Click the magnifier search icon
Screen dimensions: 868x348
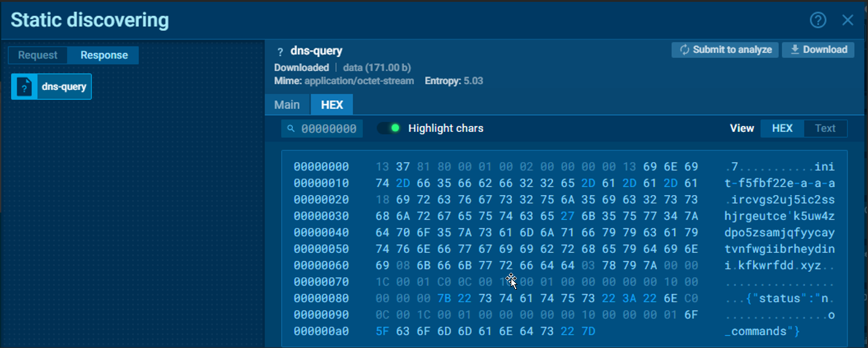click(291, 129)
